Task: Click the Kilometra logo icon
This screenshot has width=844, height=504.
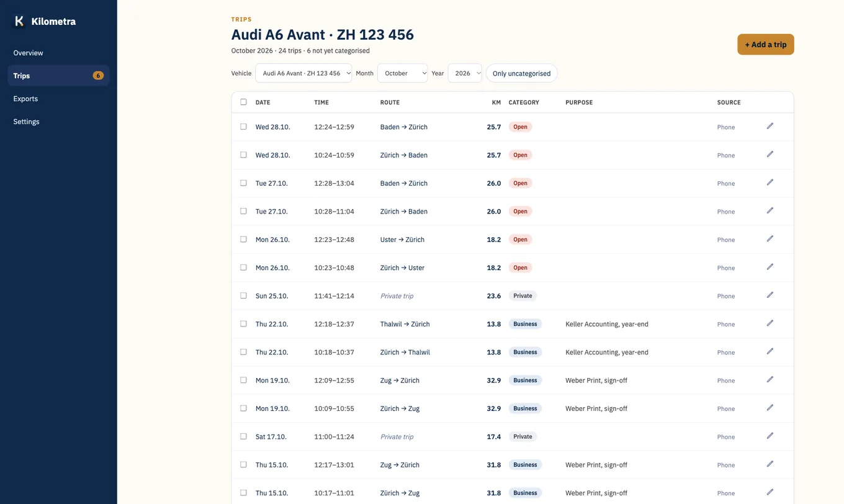Action: (19, 21)
